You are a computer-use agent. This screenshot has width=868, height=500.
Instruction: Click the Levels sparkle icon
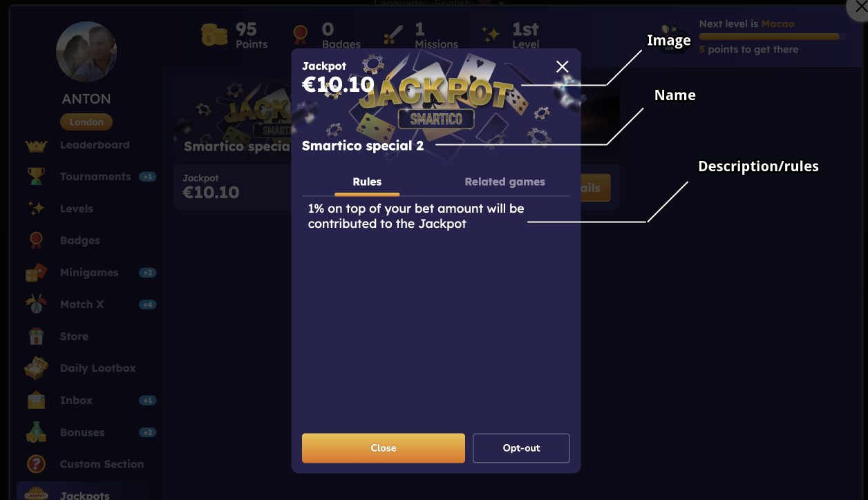[35, 209]
